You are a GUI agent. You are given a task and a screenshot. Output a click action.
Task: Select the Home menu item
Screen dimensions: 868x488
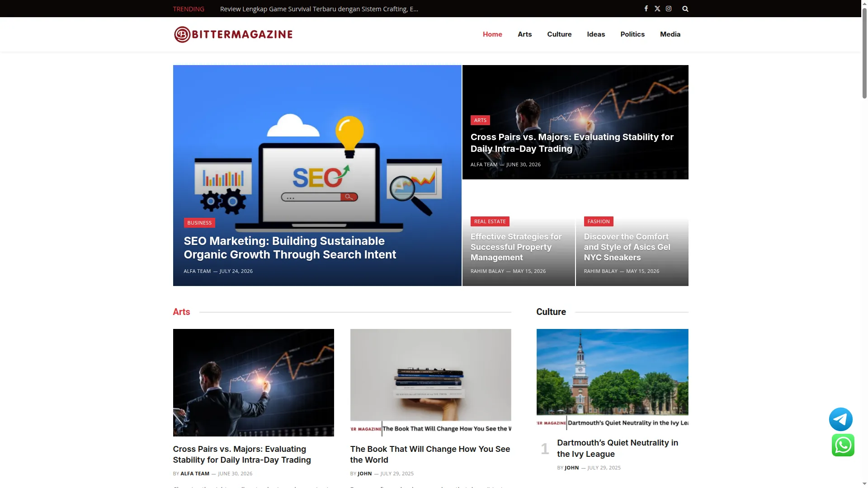pyautogui.click(x=492, y=34)
